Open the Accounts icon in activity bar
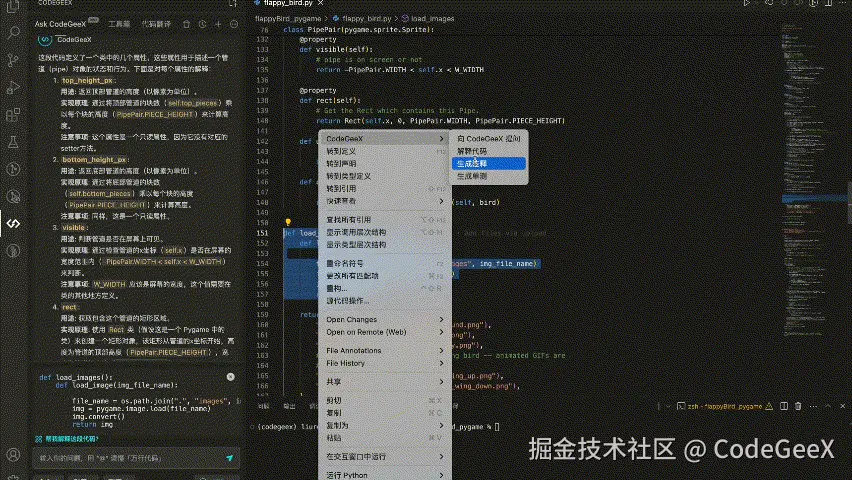852x480 pixels. (x=13, y=454)
